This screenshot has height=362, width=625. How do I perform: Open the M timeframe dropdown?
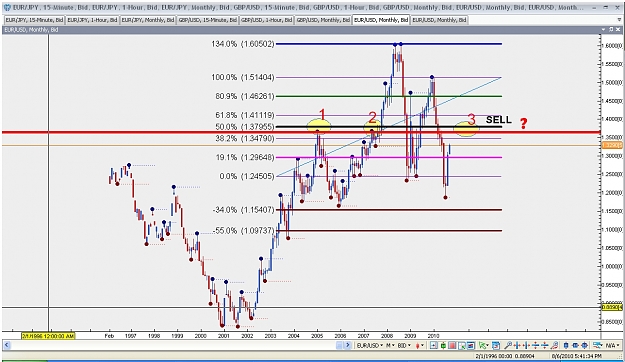[x=390, y=345]
